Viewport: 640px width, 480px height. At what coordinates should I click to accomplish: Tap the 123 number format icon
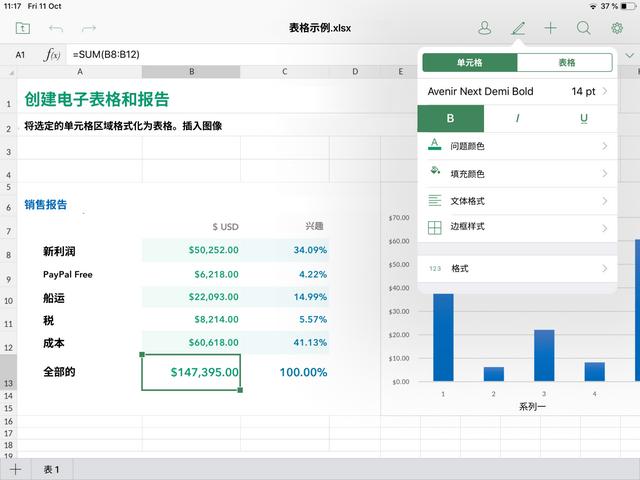(x=435, y=268)
